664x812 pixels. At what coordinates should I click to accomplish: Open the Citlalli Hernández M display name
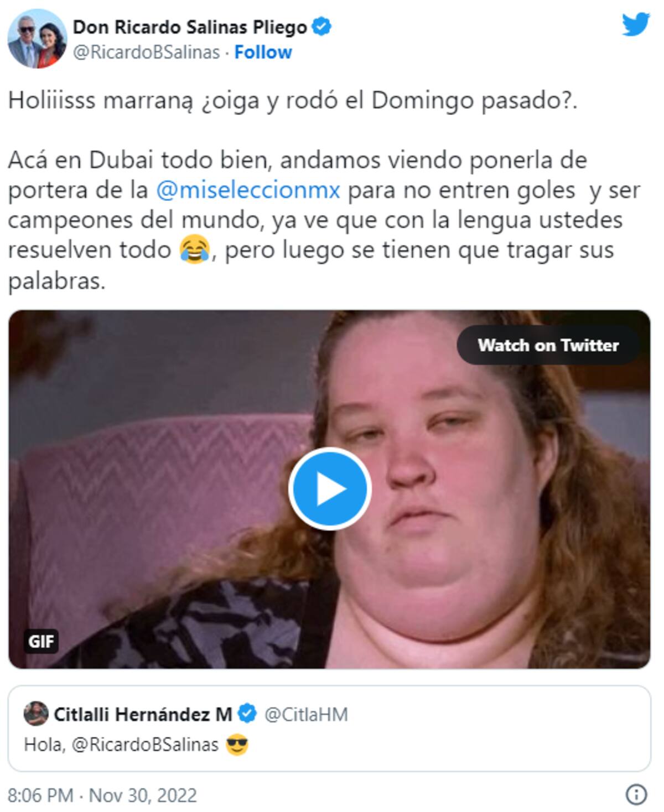point(143,714)
